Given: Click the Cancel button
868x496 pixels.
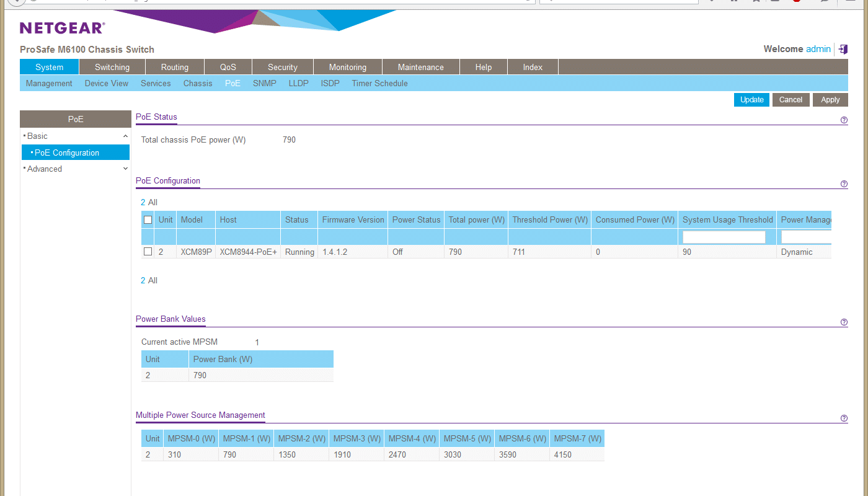Looking at the screenshot, I should pyautogui.click(x=791, y=100).
